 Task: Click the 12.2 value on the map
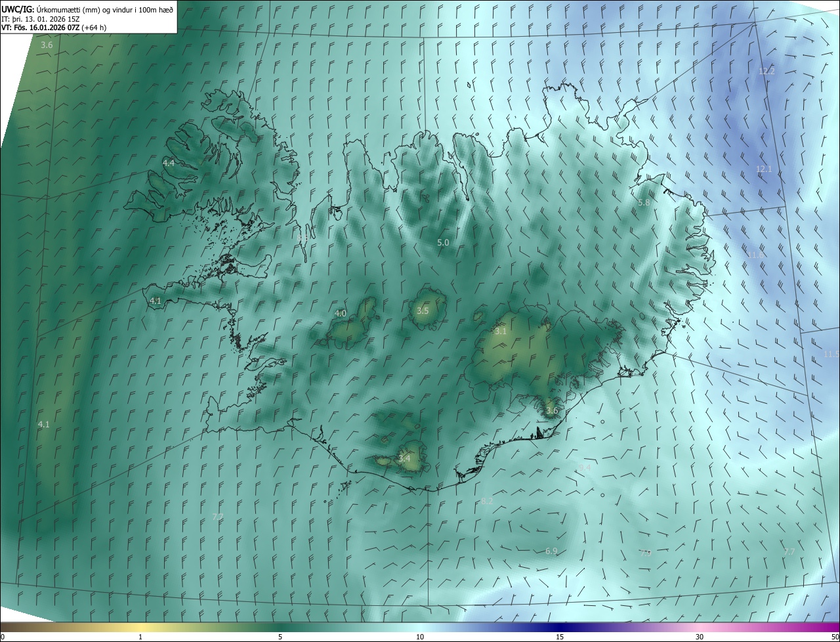click(x=766, y=71)
